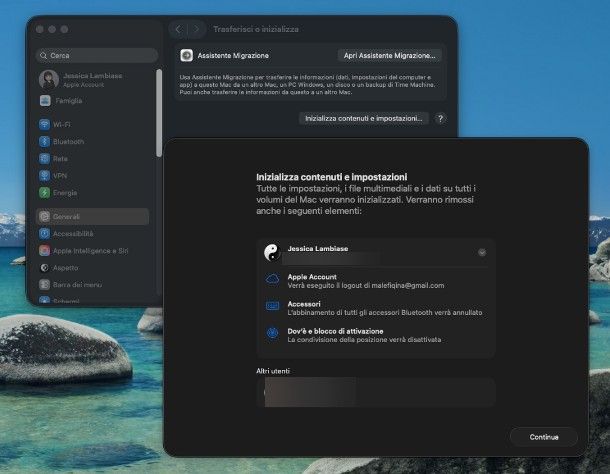
Task: Click 'Verrà eseguito il logout' email text
Action: (x=366, y=286)
